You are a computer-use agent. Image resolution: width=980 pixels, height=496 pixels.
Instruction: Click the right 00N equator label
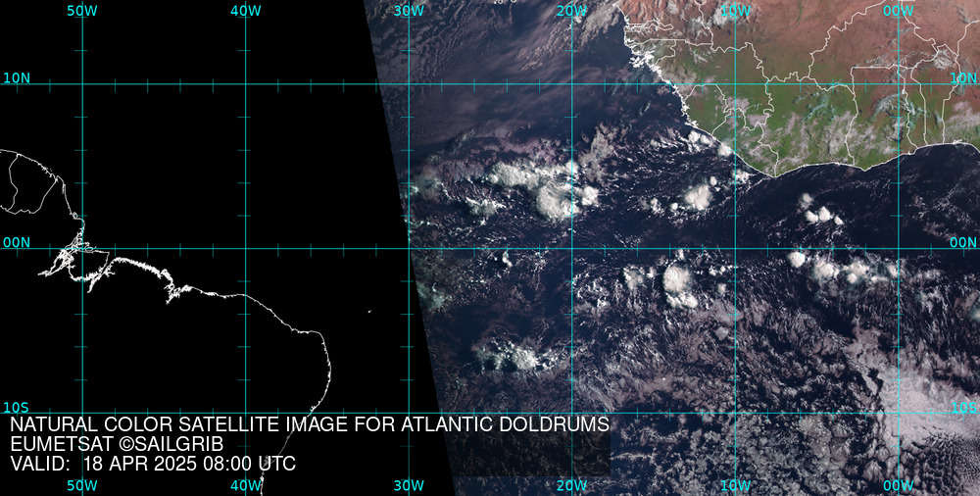(x=963, y=242)
